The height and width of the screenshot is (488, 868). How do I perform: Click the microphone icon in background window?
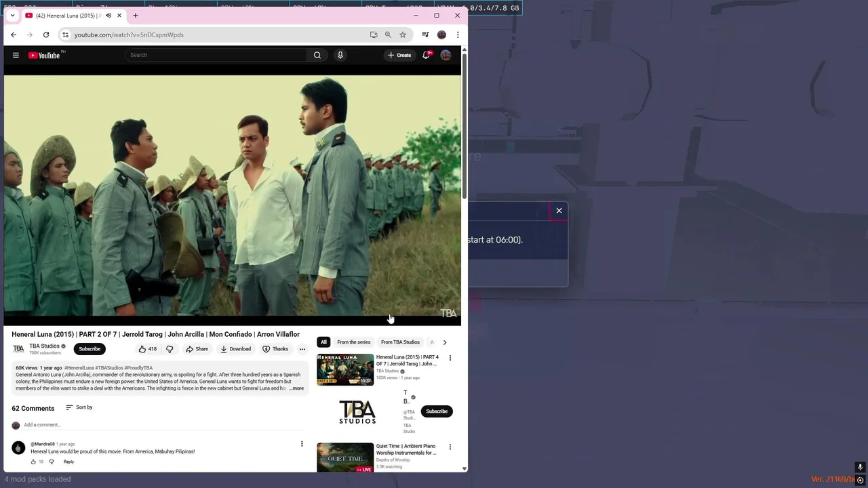860,467
